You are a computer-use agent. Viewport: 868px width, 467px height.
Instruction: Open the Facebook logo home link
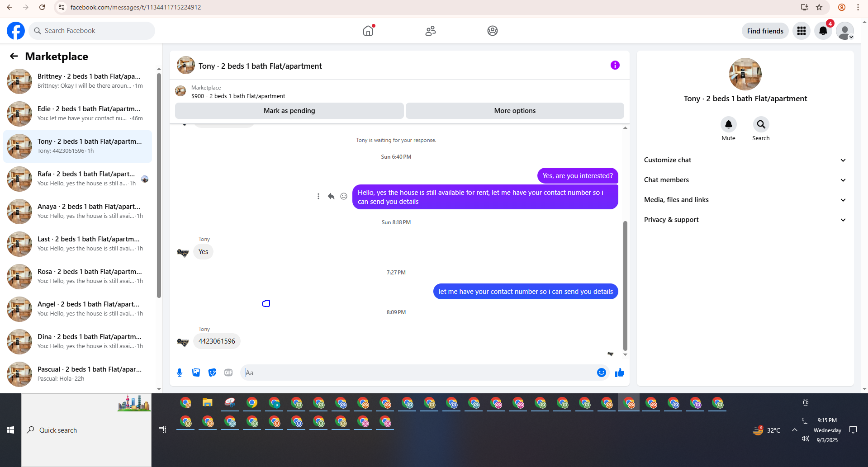click(x=16, y=31)
